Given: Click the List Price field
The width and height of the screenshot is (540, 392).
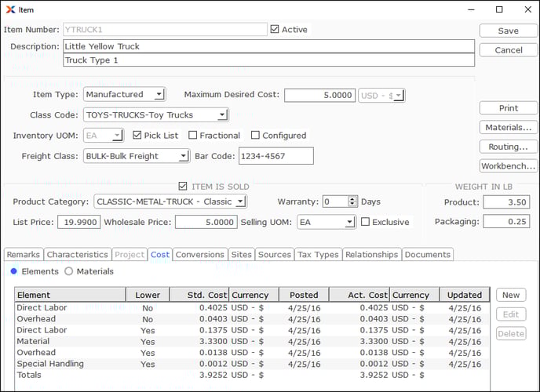Looking at the screenshot, I should (78, 222).
